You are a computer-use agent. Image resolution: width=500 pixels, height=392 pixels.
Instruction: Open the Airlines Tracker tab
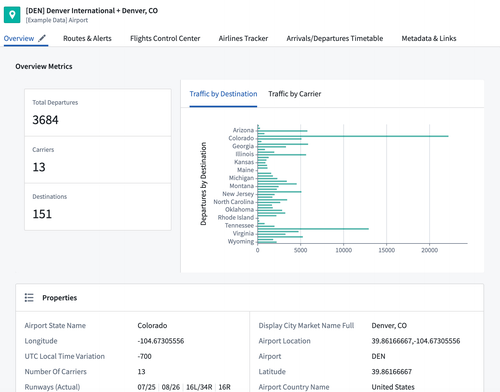coord(243,38)
